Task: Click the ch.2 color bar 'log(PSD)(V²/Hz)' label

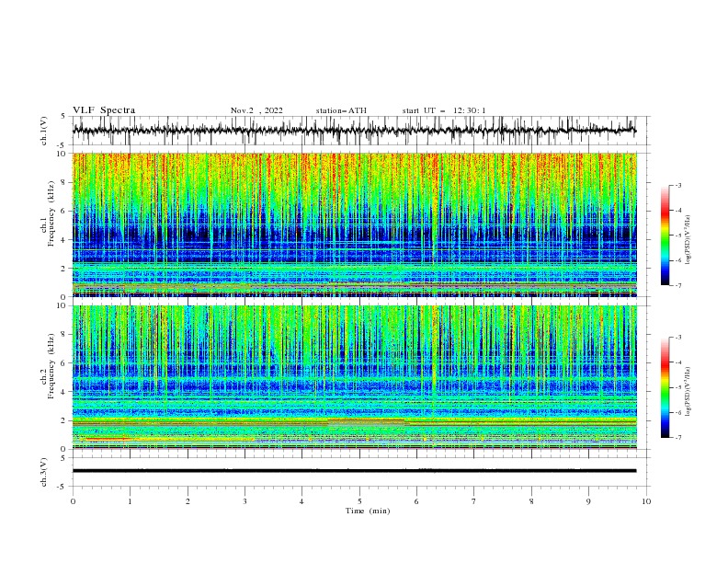Action: [x=688, y=392]
